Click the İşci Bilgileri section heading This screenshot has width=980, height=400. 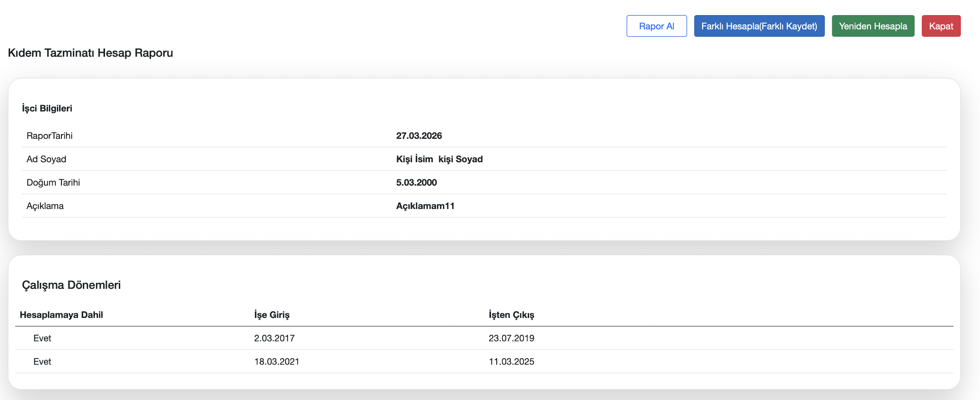pos(47,109)
